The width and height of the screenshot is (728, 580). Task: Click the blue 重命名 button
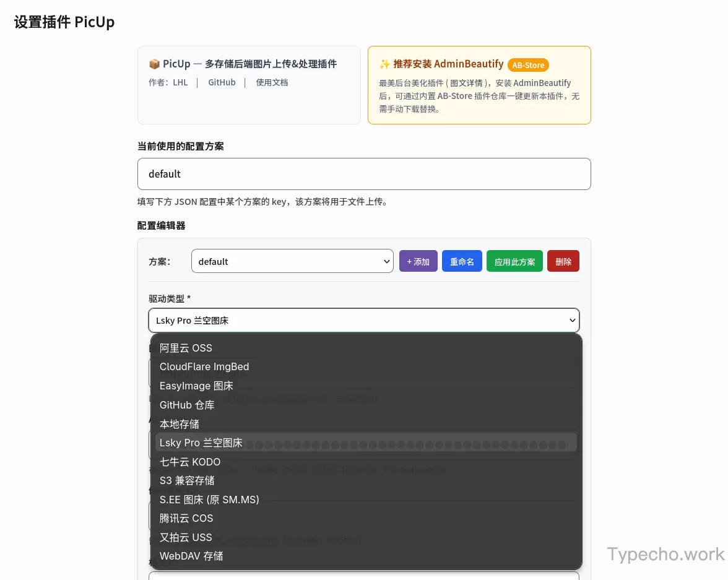point(462,261)
